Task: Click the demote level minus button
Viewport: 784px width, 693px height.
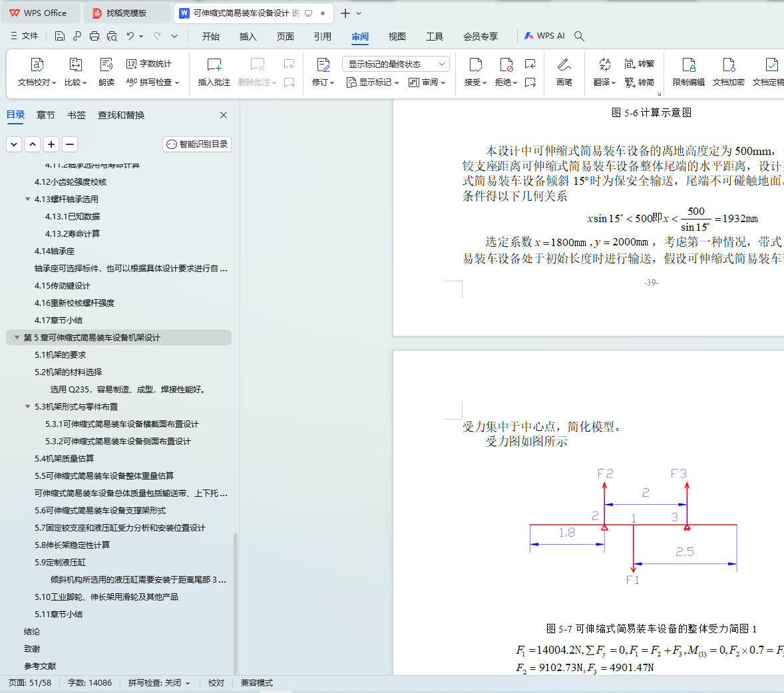Action: click(x=70, y=144)
